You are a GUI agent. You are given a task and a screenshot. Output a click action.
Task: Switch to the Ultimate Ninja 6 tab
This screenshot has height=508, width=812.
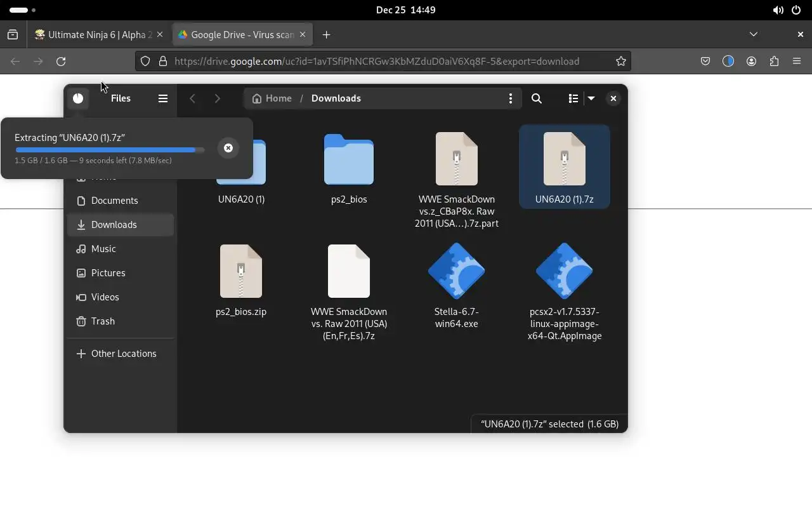98,35
